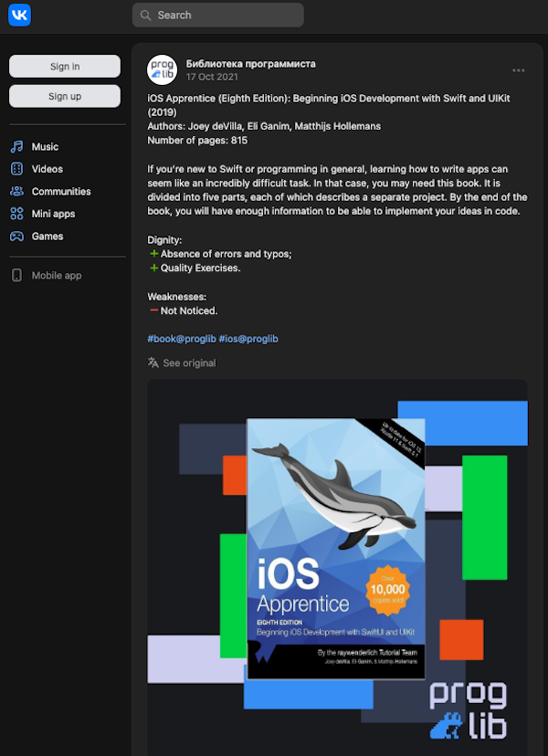Open Mobile app menu label
The image size is (548, 756).
[x=57, y=276]
